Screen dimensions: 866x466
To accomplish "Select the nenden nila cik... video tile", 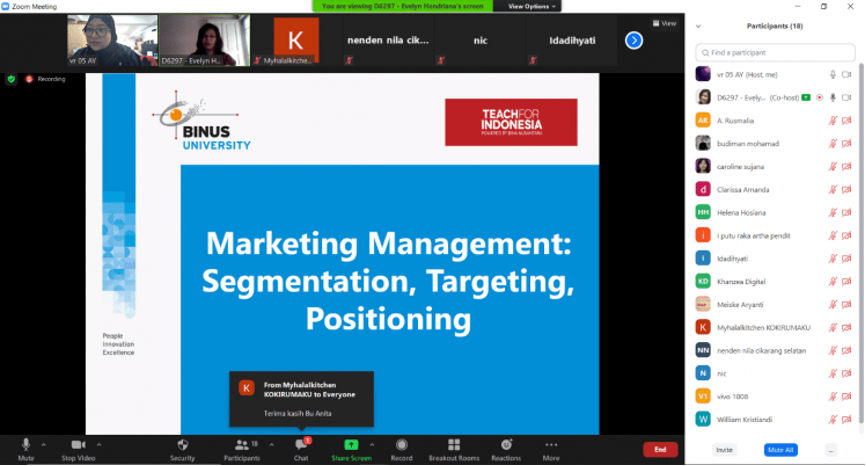I will pos(388,40).
